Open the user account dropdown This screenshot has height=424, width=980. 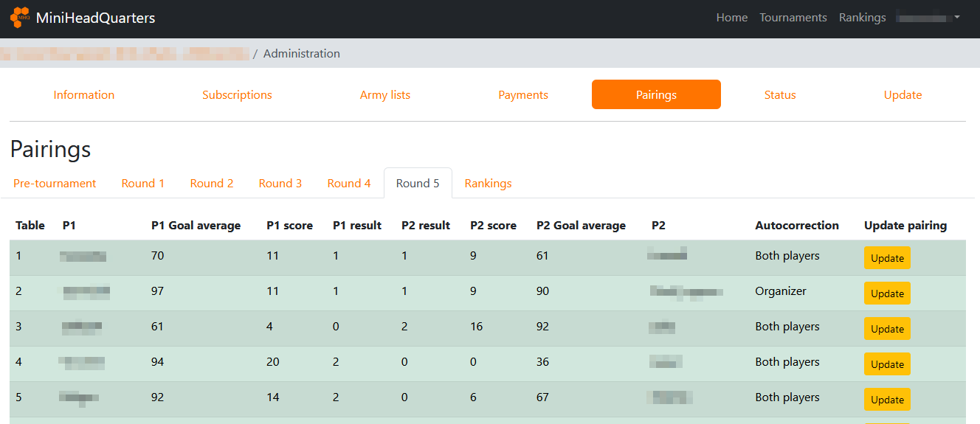click(928, 18)
